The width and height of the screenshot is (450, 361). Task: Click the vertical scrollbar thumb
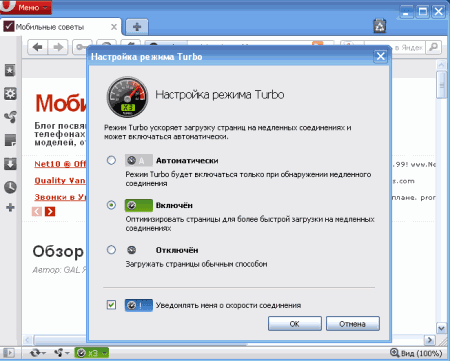coord(441,85)
